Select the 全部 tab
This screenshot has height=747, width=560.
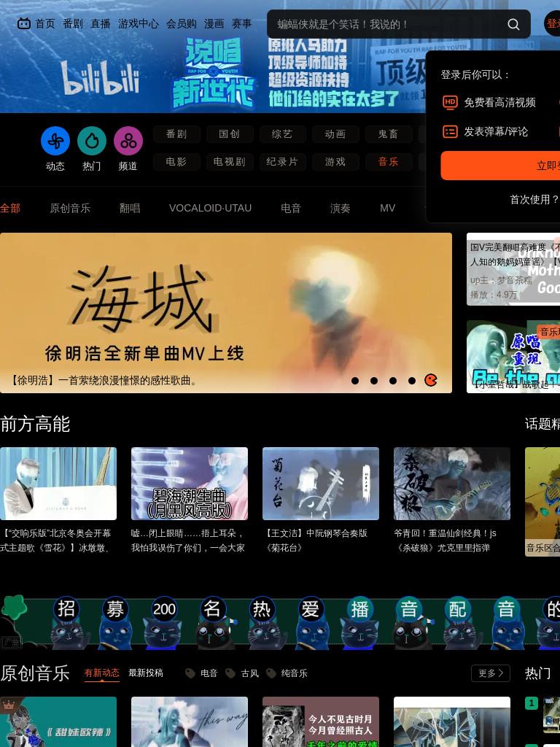[x=10, y=208]
